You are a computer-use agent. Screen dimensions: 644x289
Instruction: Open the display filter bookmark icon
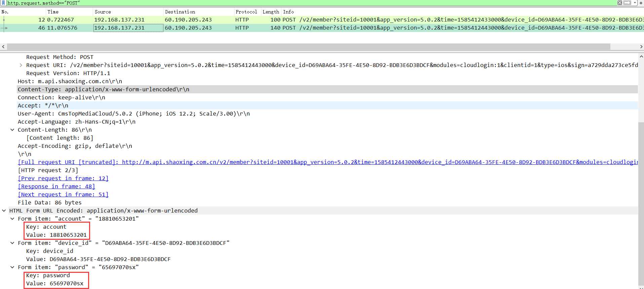[x=3, y=3]
